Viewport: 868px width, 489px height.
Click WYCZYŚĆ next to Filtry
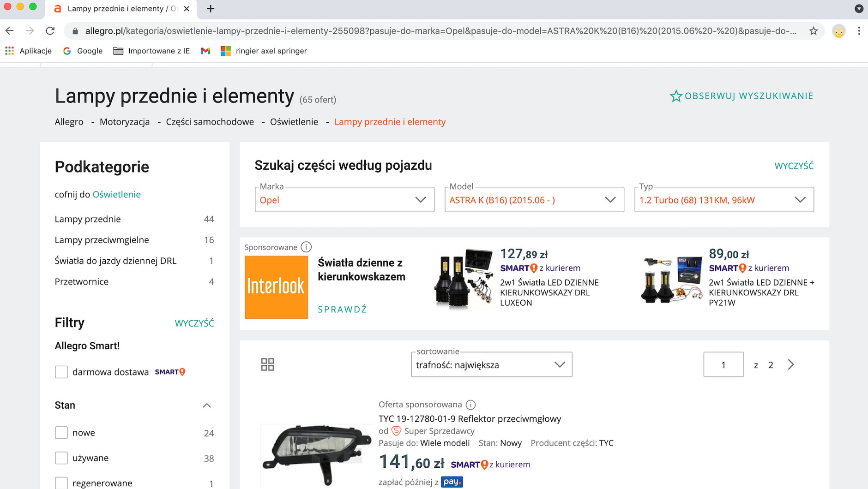pos(194,323)
